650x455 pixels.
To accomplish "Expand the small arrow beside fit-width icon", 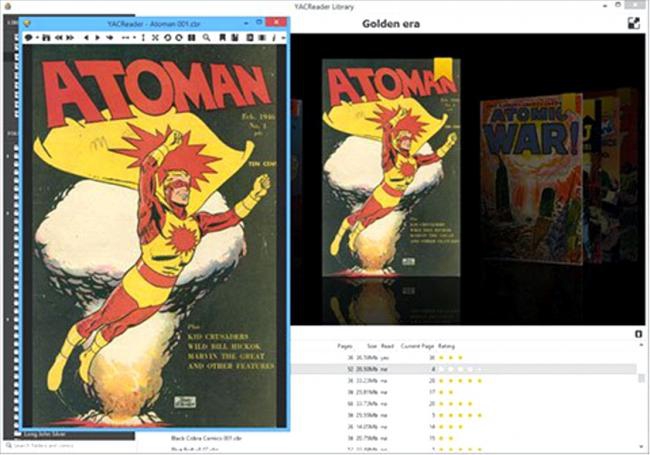I will click(134, 38).
